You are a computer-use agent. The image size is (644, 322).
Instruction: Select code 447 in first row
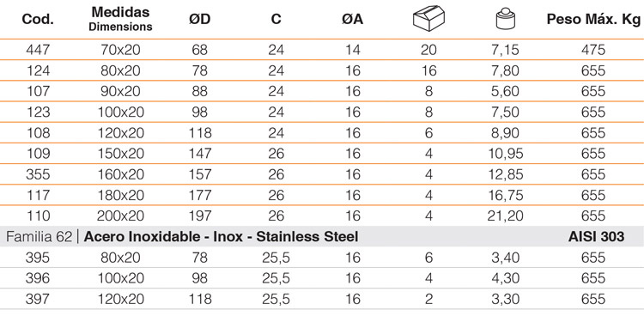tap(38, 50)
